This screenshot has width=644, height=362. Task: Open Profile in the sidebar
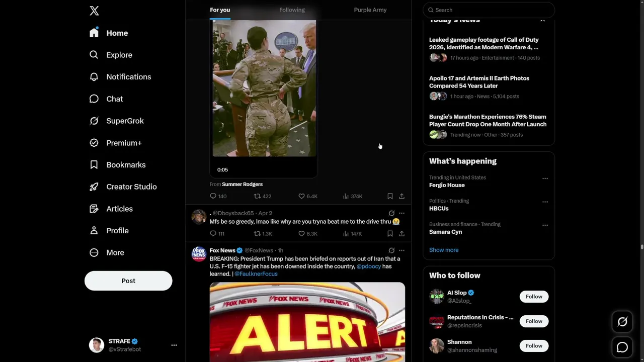[110, 230]
